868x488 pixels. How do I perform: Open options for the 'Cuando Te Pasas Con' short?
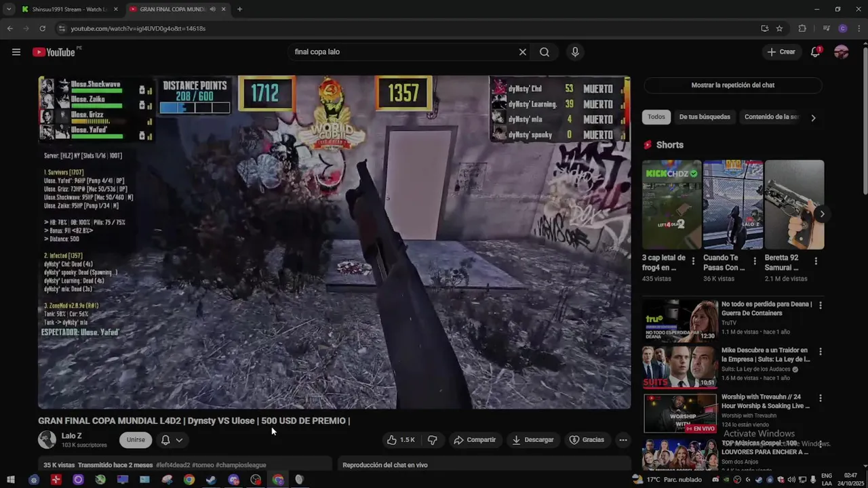pos(755,261)
